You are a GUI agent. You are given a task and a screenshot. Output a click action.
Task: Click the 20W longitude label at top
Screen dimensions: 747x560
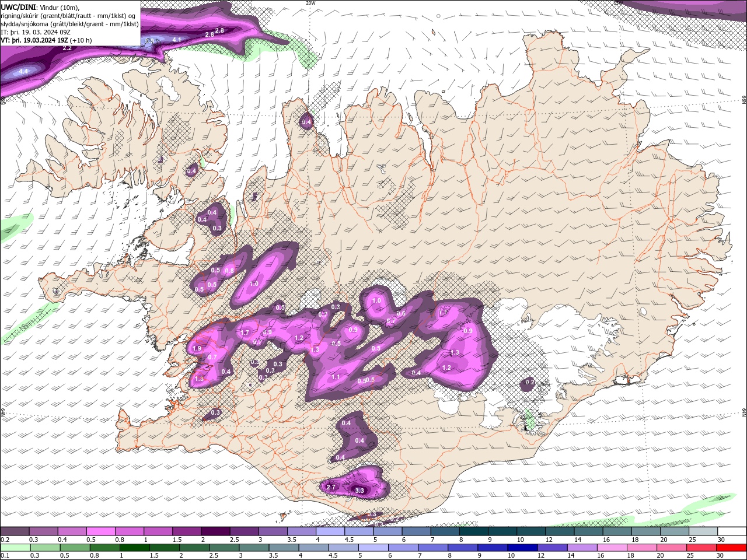click(x=310, y=3)
